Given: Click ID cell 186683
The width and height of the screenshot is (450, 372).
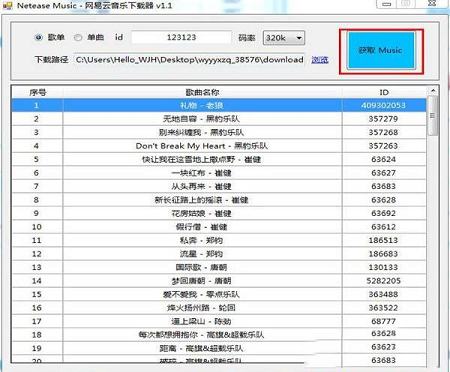Looking at the screenshot, I should 384,254.
